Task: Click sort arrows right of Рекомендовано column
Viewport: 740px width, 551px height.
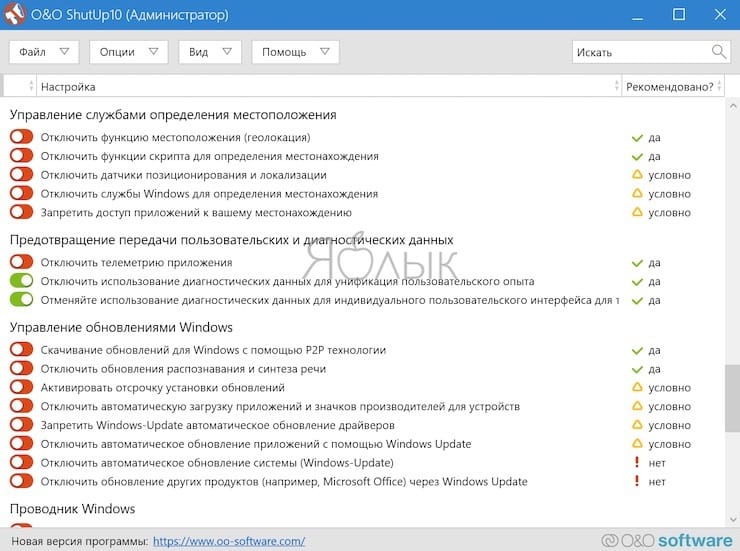Action: (719, 86)
